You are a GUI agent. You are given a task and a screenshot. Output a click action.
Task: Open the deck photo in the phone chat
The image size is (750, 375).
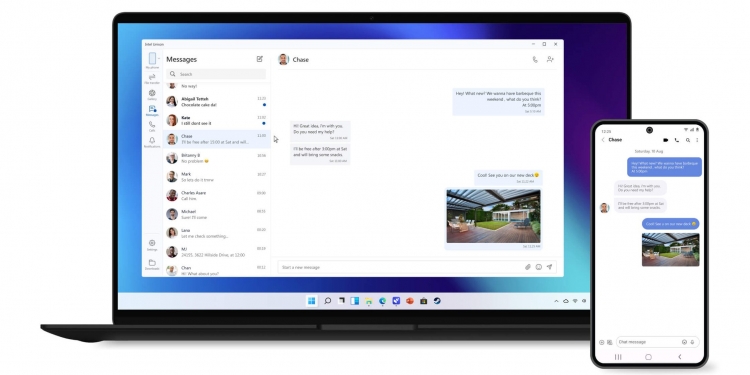click(671, 250)
